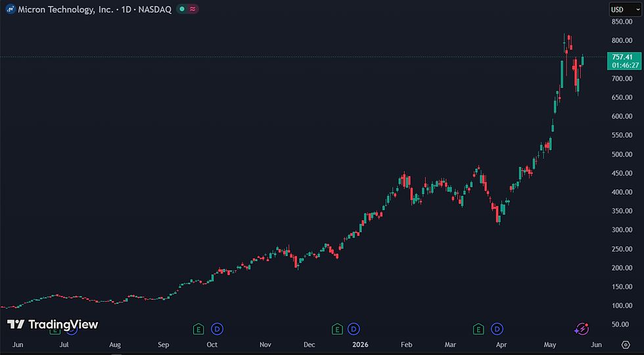Click the 550.00 price axis label
The height and width of the screenshot is (355, 644).
pos(622,135)
